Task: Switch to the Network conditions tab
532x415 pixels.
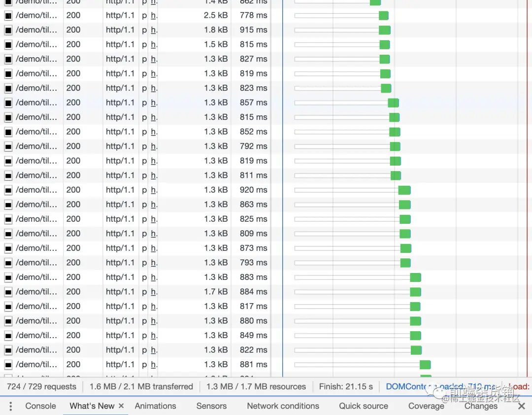Action: pyautogui.click(x=283, y=406)
